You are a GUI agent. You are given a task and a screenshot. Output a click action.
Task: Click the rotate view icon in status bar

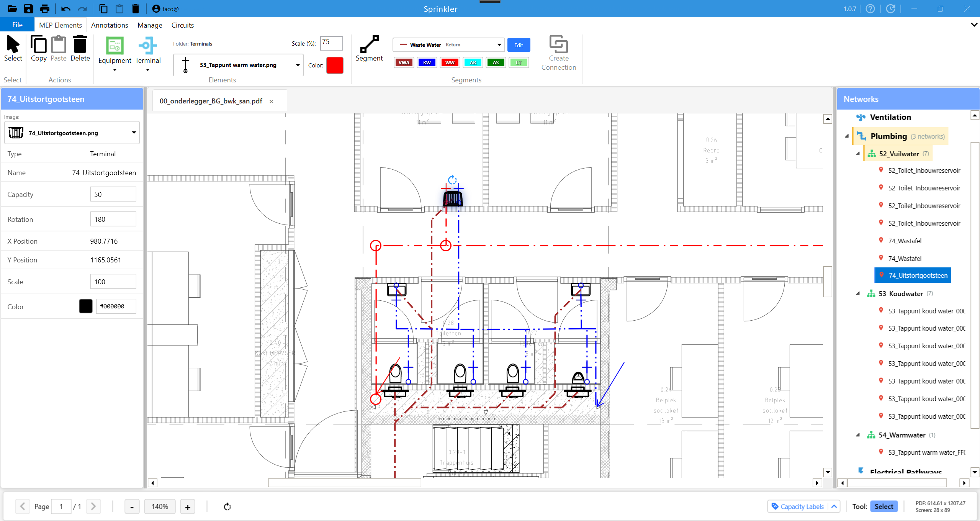[227, 506]
